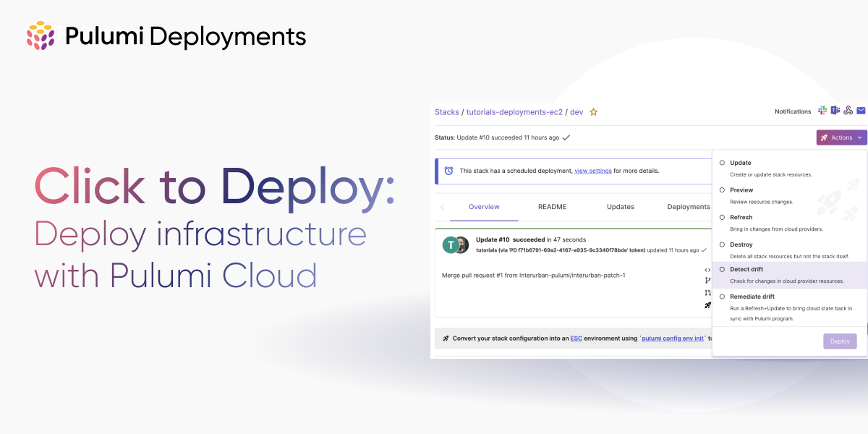Open the email notification icon

click(x=861, y=111)
